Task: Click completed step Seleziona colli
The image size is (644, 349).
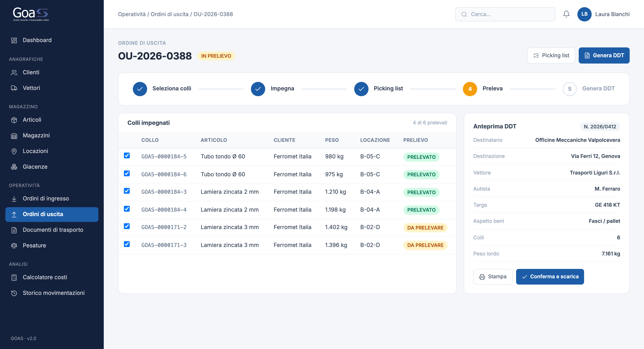Action: tap(162, 89)
